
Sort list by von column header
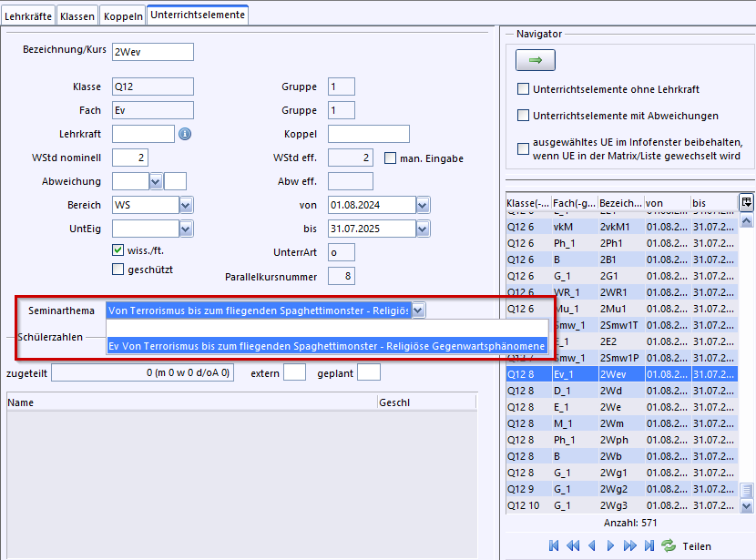(x=667, y=203)
